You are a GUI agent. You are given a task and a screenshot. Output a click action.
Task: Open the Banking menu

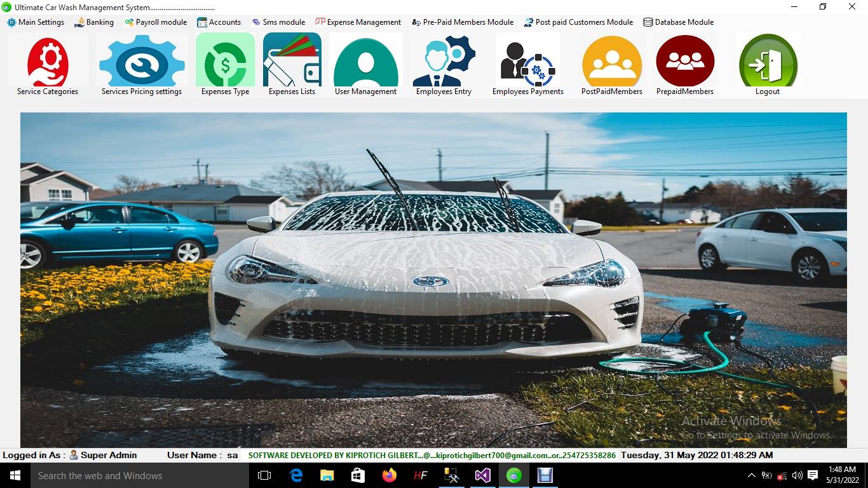[94, 22]
